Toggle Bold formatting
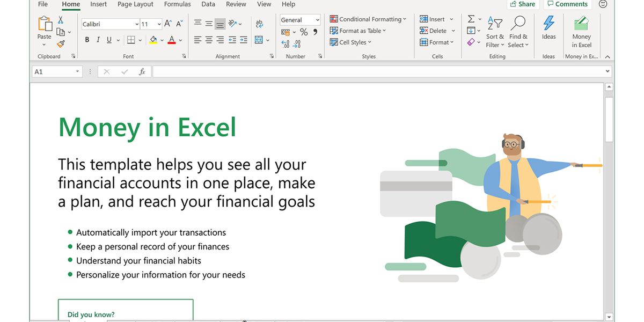This screenshot has height=322, width=644. [x=87, y=40]
